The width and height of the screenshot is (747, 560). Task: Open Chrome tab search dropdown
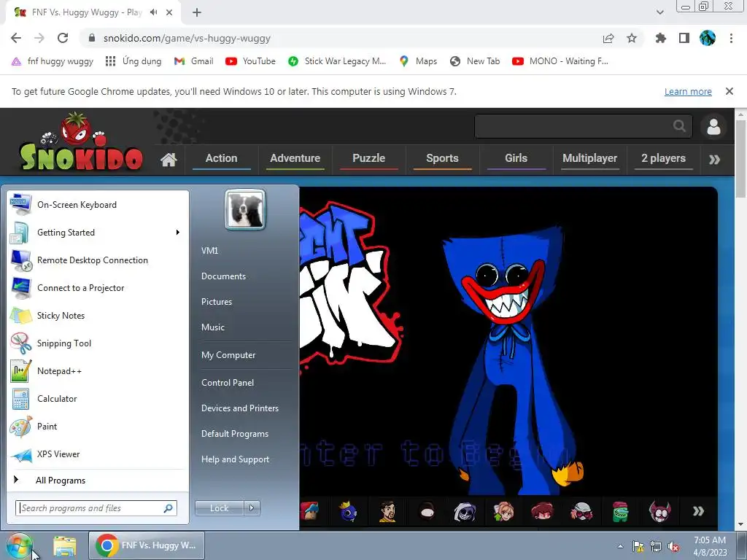click(x=659, y=12)
